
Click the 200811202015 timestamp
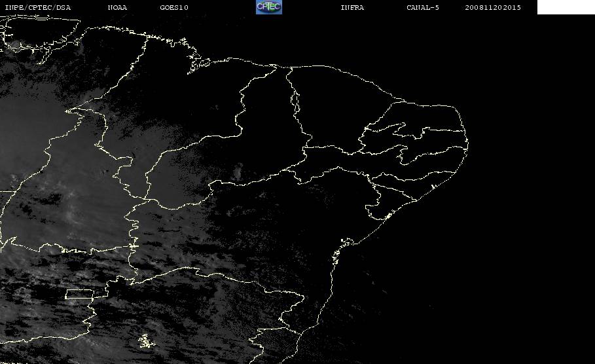click(x=493, y=7)
